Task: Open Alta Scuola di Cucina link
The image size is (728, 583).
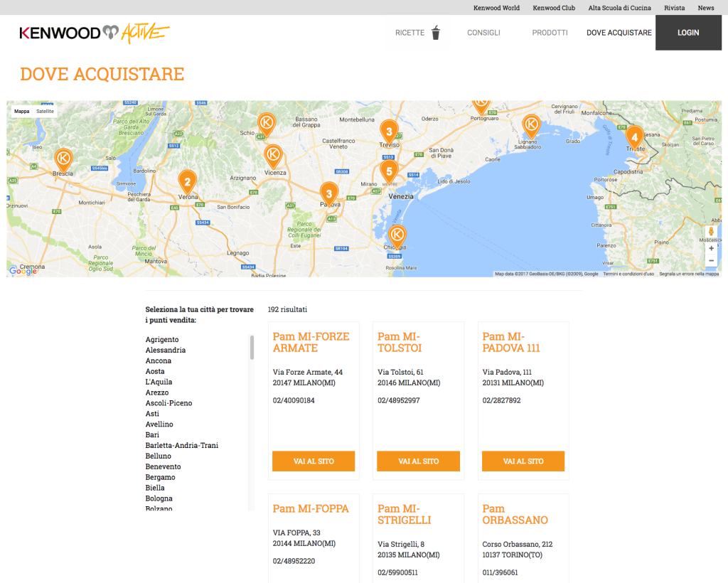Action: tap(619, 8)
